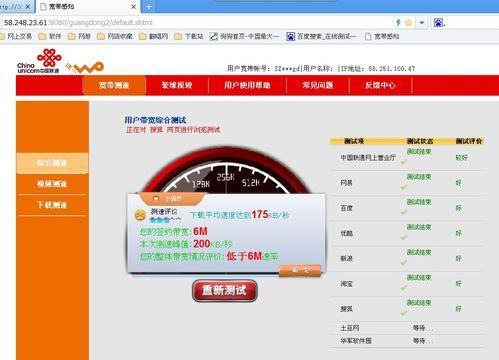Open a new browser tab with plus
Image resolution: width=499 pixels, height=360 pixels.
pyautogui.click(x=149, y=7)
